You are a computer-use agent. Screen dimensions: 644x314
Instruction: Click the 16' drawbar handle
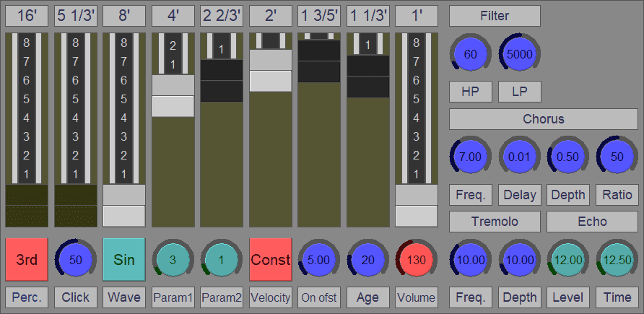[27, 206]
